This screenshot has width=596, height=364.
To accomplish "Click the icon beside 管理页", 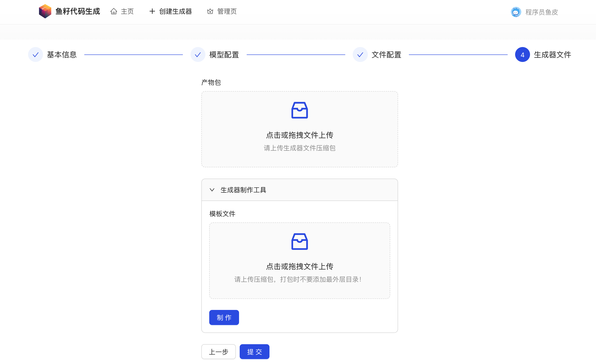I will tap(210, 11).
